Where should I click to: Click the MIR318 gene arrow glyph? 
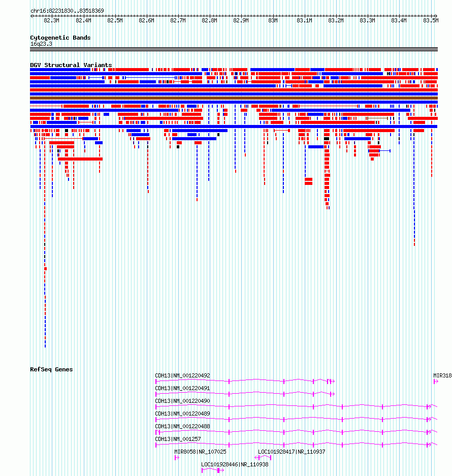click(436, 382)
